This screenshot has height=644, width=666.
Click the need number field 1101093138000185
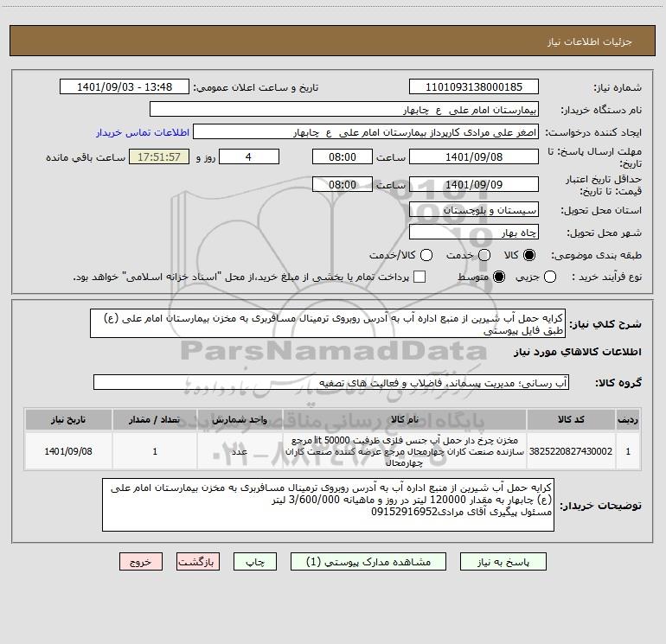tap(474, 87)
